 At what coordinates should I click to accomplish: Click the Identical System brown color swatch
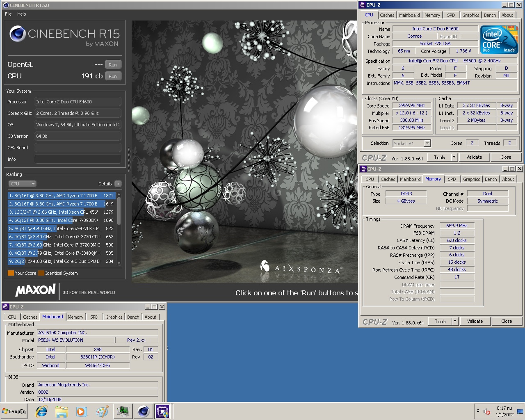(41, 273)
